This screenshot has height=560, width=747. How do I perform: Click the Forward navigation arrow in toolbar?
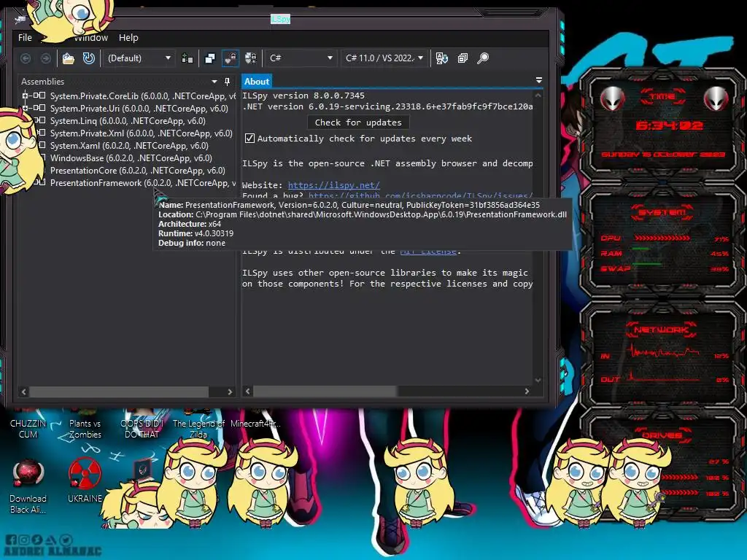coord(46,58)
